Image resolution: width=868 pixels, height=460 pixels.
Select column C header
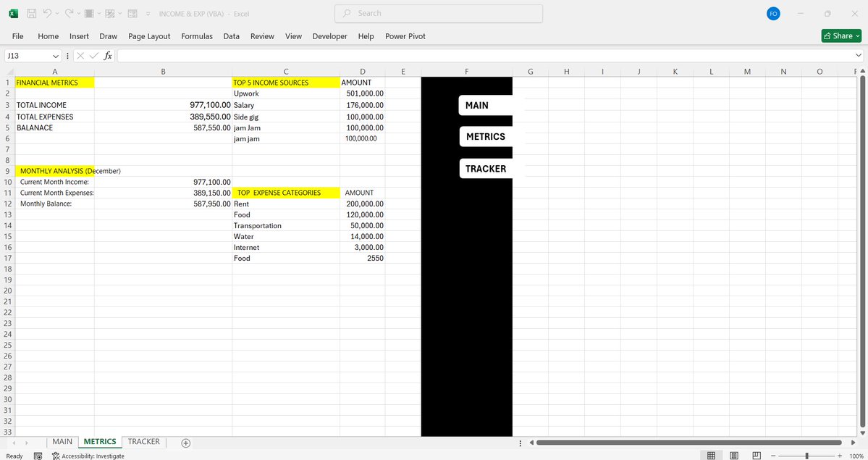(x=286, y=72)
